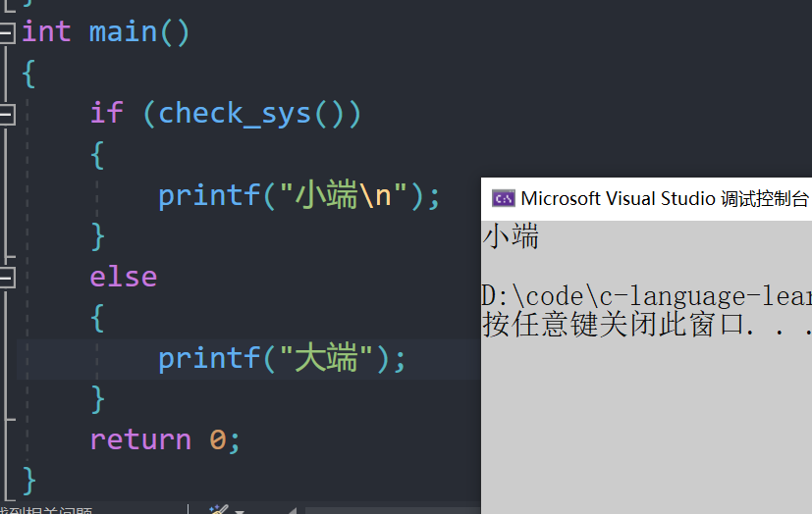
Task: Click the 小端 output in the console
Action: point(512,236)
